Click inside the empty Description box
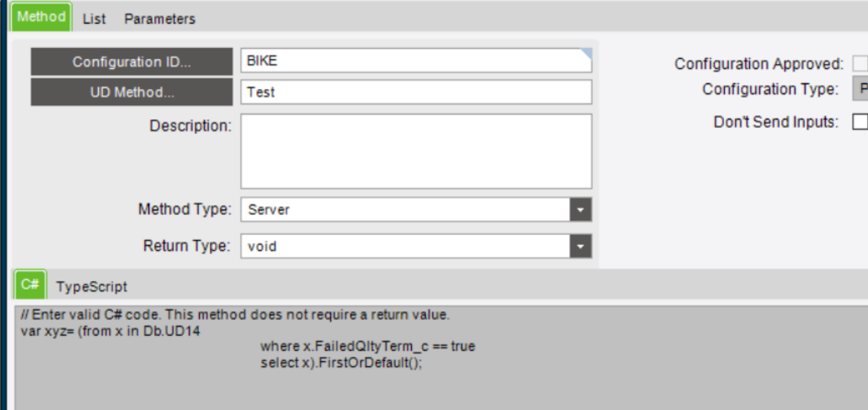The image size is (868, 410). pos(416,151)
